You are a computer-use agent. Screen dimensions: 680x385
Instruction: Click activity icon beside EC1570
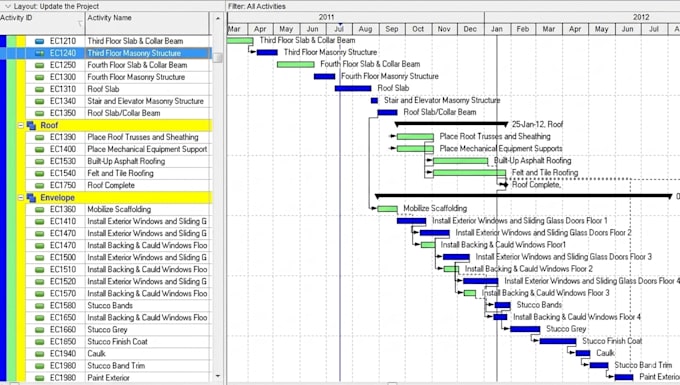[x=39, y=294]
